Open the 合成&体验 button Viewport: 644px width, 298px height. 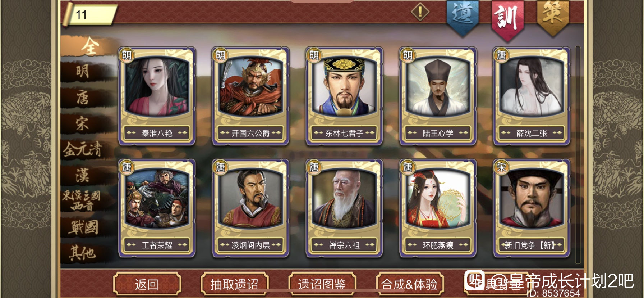click(x=410, y=284)
